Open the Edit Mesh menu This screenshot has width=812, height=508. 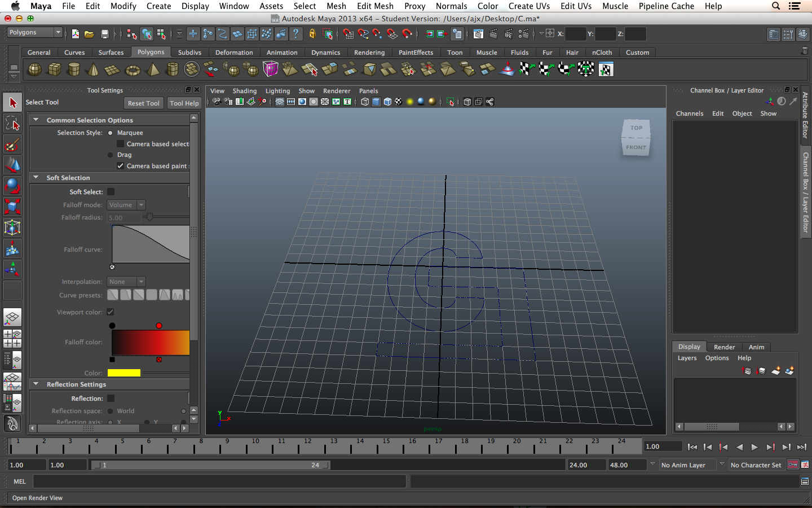[375, 6]
